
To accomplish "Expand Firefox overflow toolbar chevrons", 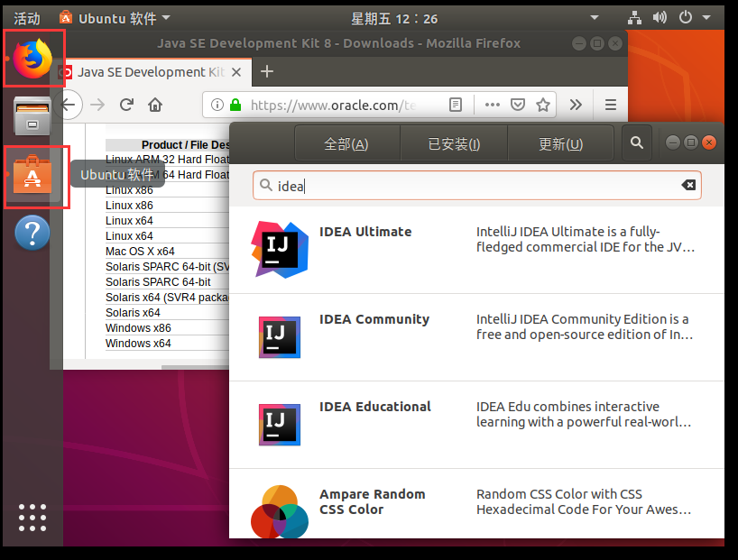I will point(576,105).
